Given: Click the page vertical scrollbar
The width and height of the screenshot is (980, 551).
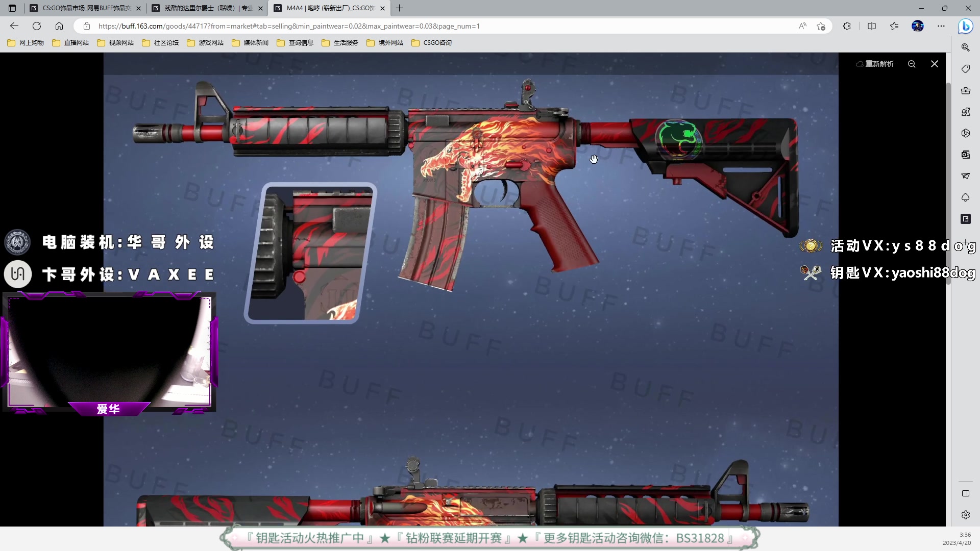Looking at the screenshot, I should pyautogui.click(x=948, y=184).
